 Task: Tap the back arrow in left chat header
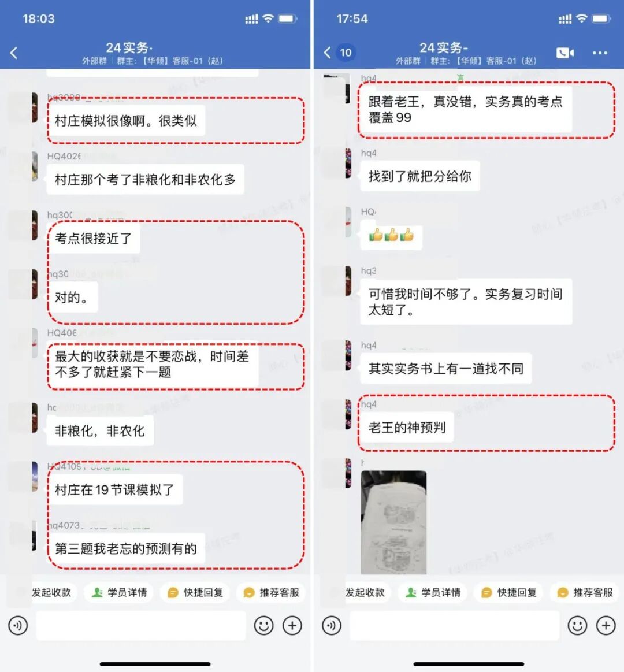point(14,53)
